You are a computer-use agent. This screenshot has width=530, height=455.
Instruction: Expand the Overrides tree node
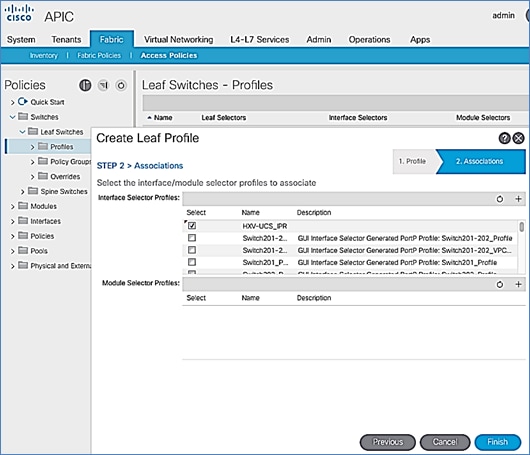[32, 177]
